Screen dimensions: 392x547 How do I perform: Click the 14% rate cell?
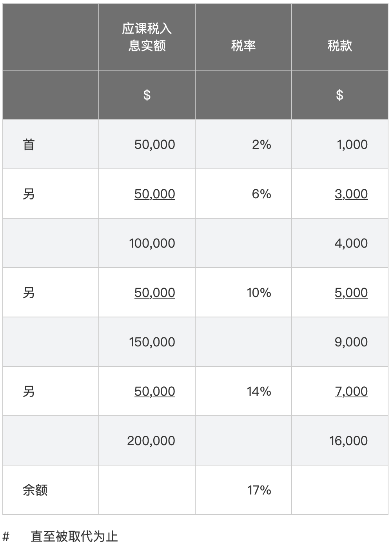tap(243, 391)
